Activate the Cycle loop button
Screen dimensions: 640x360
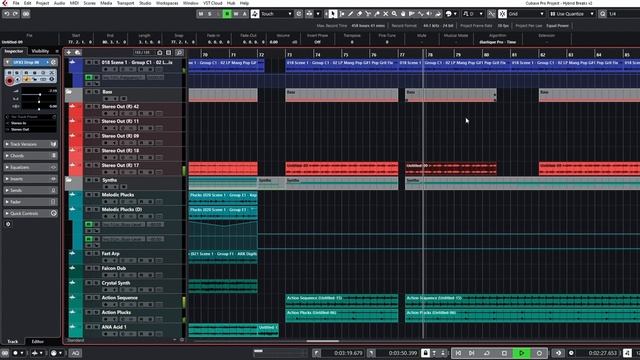(487, 353)
